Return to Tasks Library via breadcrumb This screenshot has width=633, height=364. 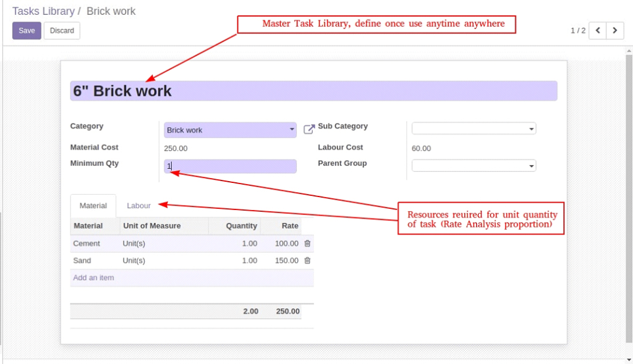pyautogui.click(x=43, y=11)
